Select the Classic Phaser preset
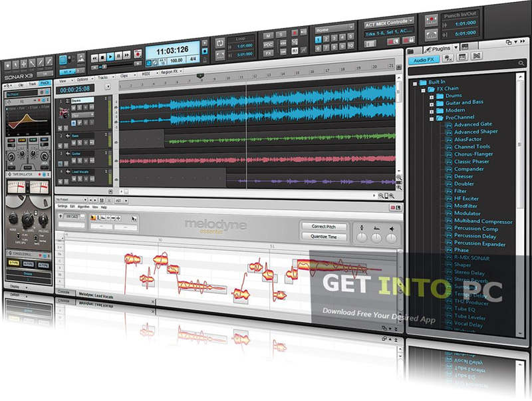This screenshot has height=401, width=532. 471,162
